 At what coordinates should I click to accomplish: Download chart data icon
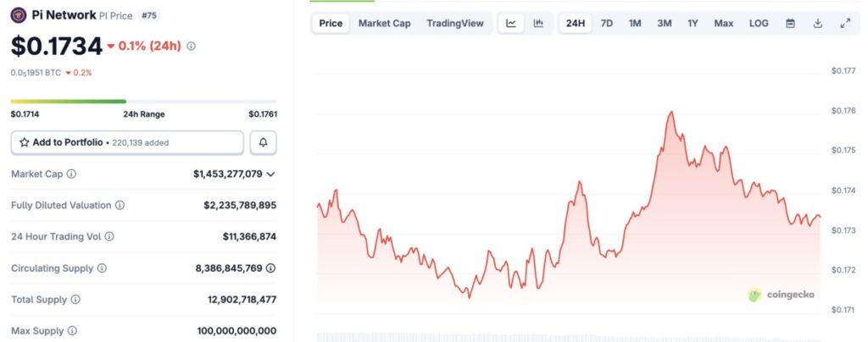[818, 23]
